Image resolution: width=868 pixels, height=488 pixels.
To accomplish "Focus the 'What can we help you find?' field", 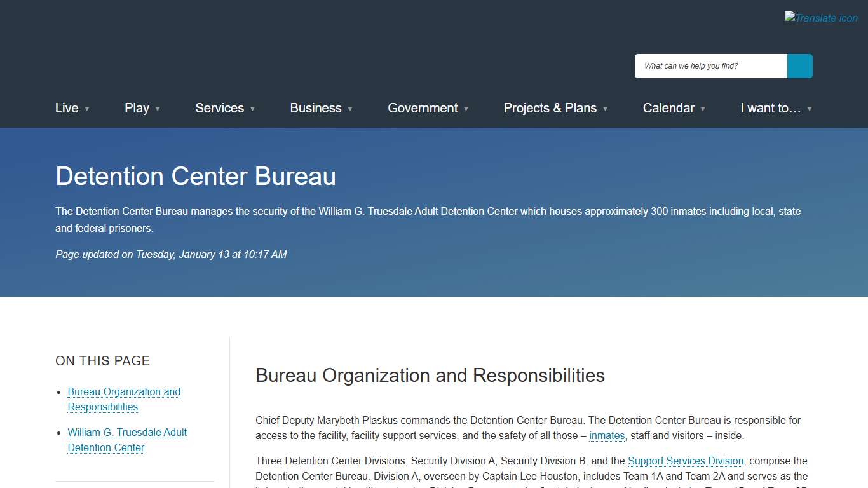I will coord(710,66).
